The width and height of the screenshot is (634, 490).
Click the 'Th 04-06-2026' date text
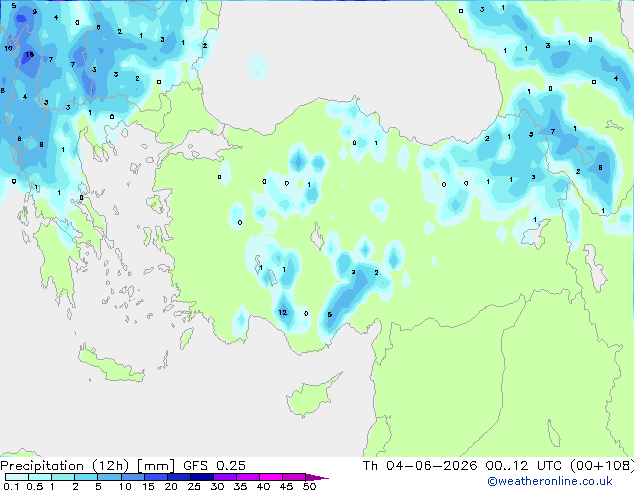click(420, 466)
